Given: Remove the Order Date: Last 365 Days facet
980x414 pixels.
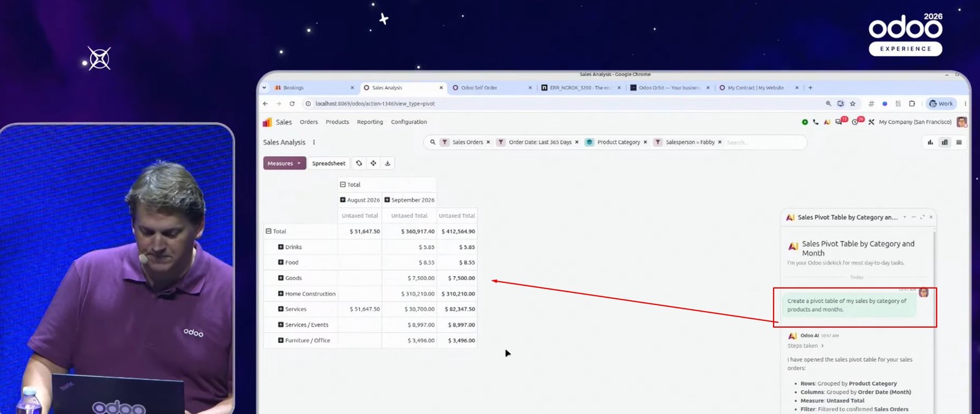Looking at the screenshot, I should tap(576, 142).
